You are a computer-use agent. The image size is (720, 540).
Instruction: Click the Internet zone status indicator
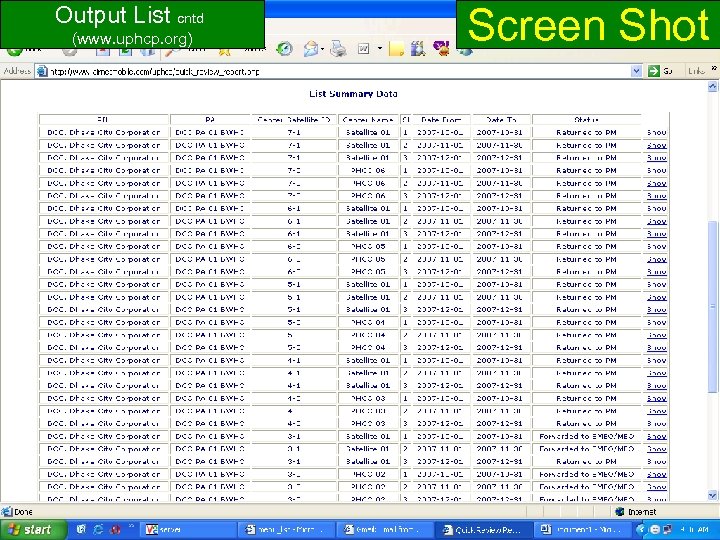(x=636, y=512)
